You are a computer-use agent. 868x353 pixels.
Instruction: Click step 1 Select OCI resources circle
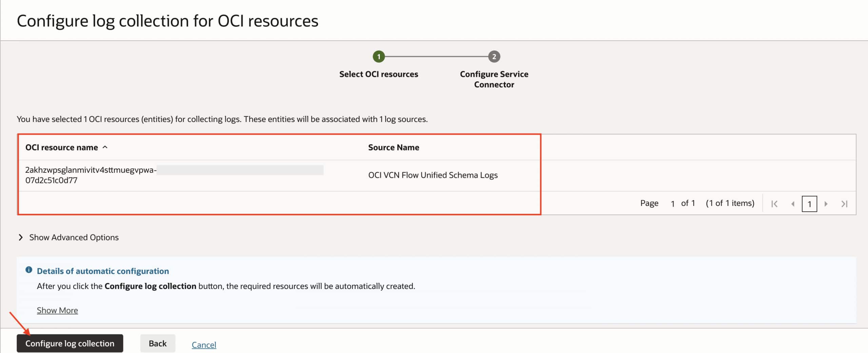pyautogui.click(x=379, y=57)
